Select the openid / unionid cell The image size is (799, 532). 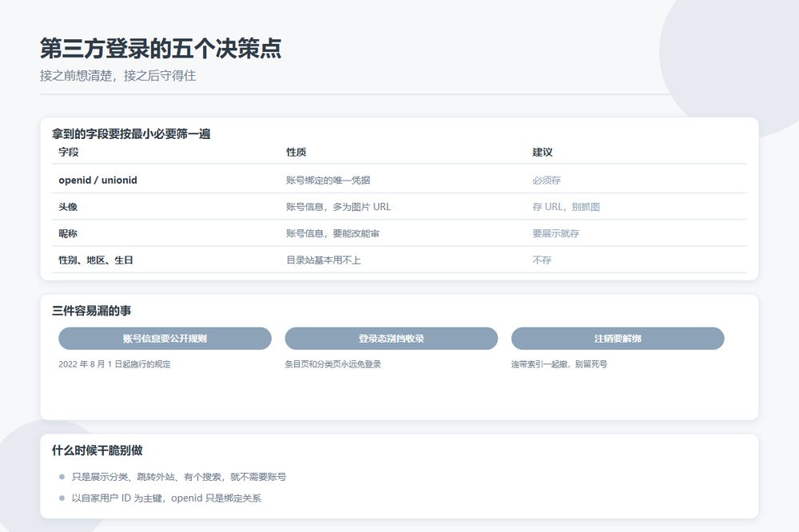pyautogui.click(x=97, y=180)
